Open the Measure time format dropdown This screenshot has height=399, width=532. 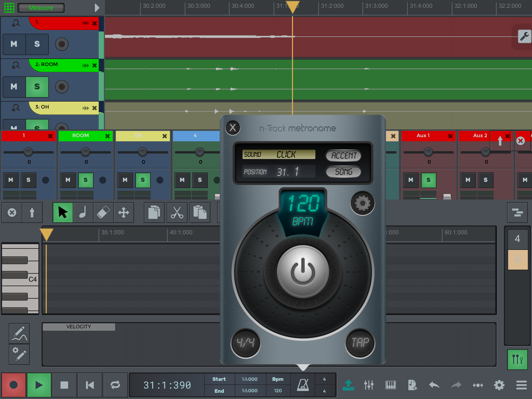pos(41,8)
